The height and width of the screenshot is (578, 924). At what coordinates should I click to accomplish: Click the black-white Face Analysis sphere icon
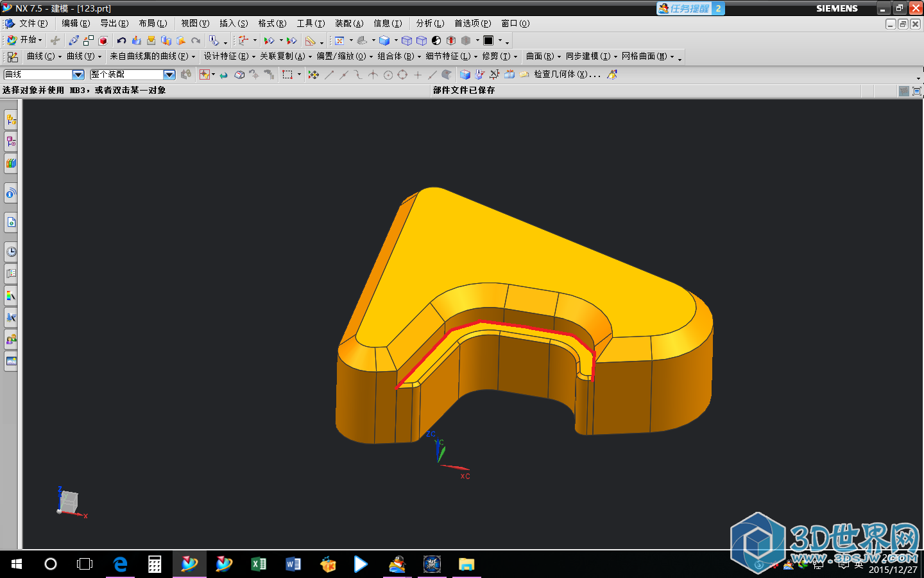(x=436, y=40)
